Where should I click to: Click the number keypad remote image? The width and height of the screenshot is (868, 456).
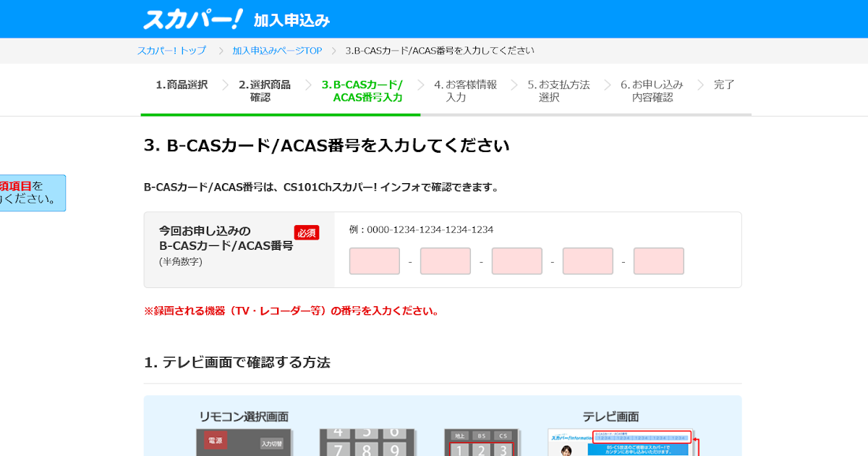(367, 442)
